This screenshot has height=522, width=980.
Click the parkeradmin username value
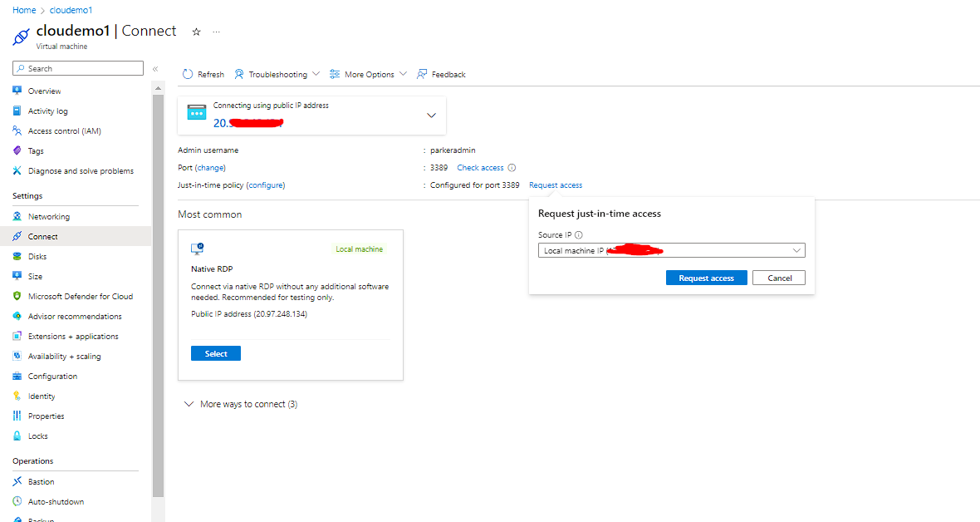(x=453, y=150)
